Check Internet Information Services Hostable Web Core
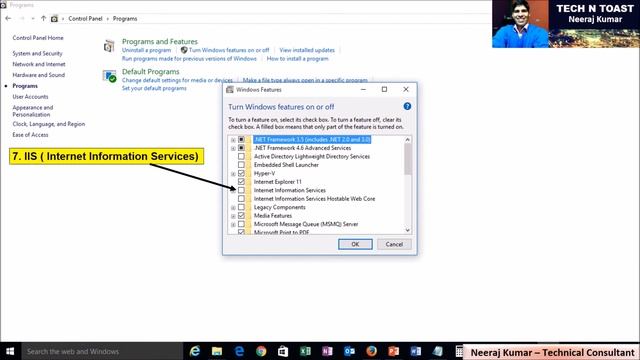This screenshot has width=640, height=360. (x=241, y=199)
